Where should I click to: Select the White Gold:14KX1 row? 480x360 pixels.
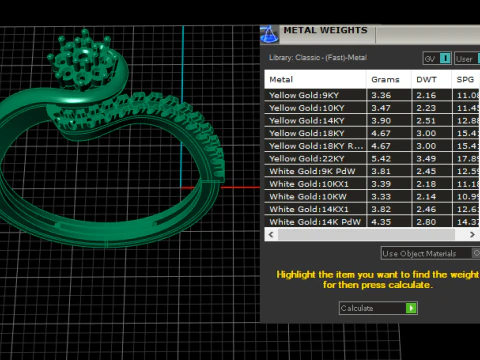pos(372,209)
